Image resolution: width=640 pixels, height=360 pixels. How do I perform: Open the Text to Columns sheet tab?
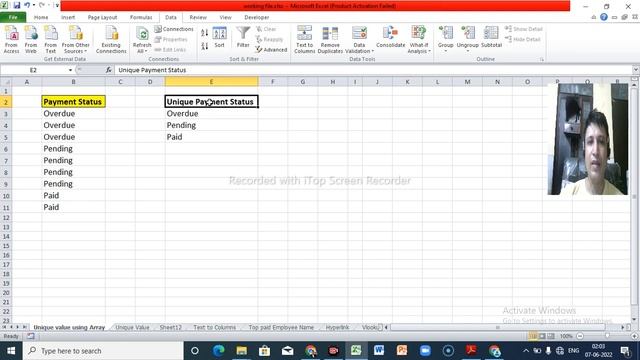[x=214, y=327]
